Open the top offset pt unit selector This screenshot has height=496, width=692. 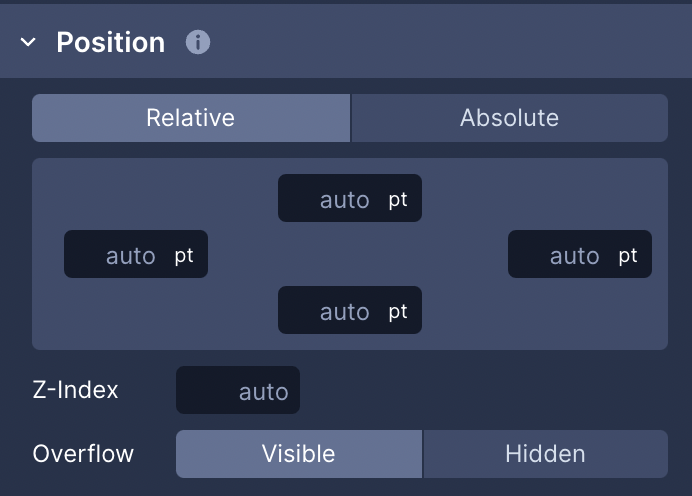click(398, 199)
